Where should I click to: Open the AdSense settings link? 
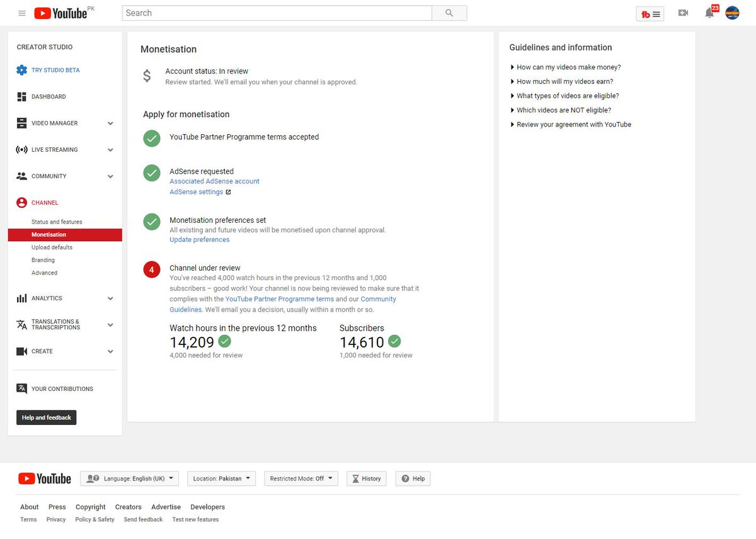196,192
